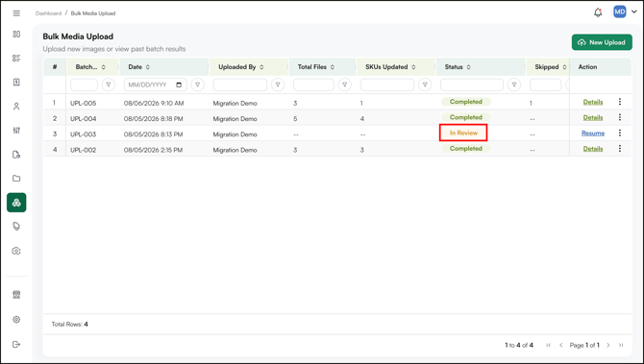Open Details link for UPL-005

click(x=593, y=102)
